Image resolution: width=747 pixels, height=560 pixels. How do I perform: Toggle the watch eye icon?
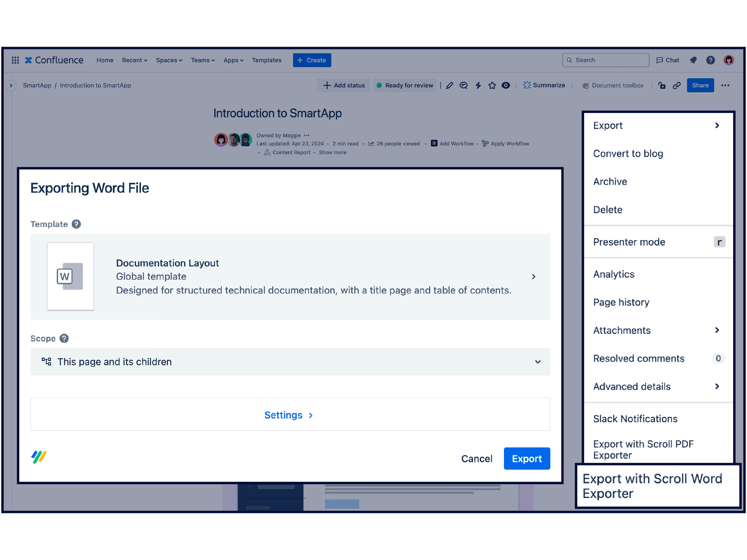click(x=505, y=86)
